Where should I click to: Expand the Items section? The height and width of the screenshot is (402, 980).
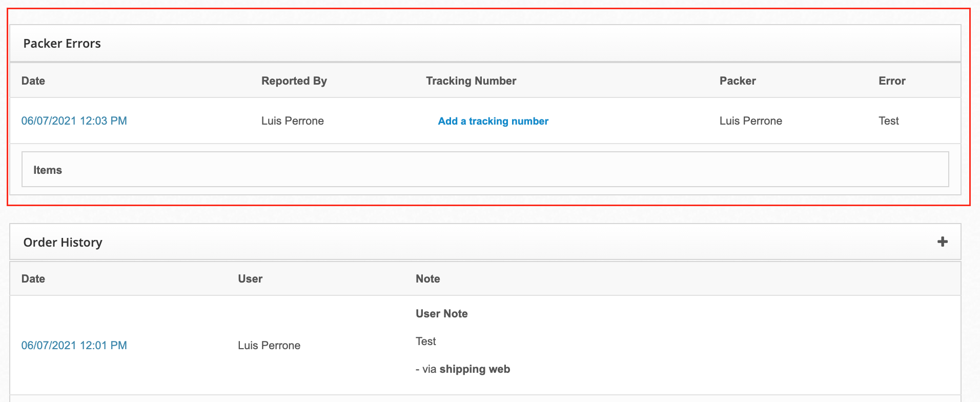(x=48, y=170)
